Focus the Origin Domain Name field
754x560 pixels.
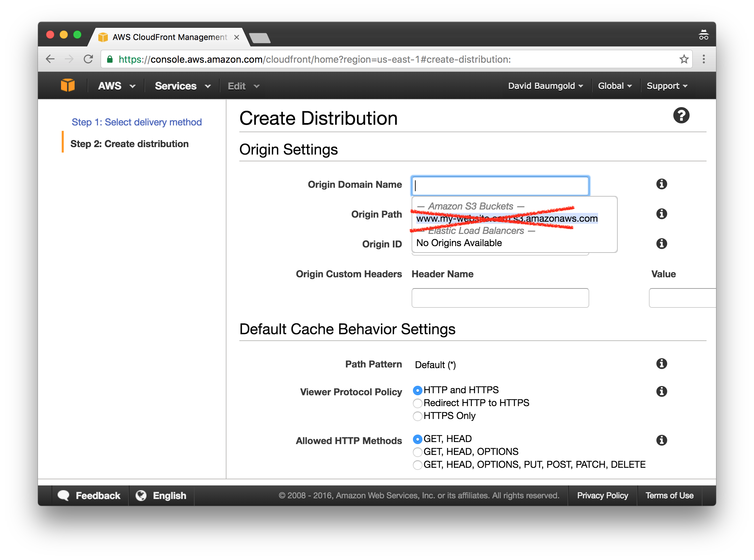(500, 186)
